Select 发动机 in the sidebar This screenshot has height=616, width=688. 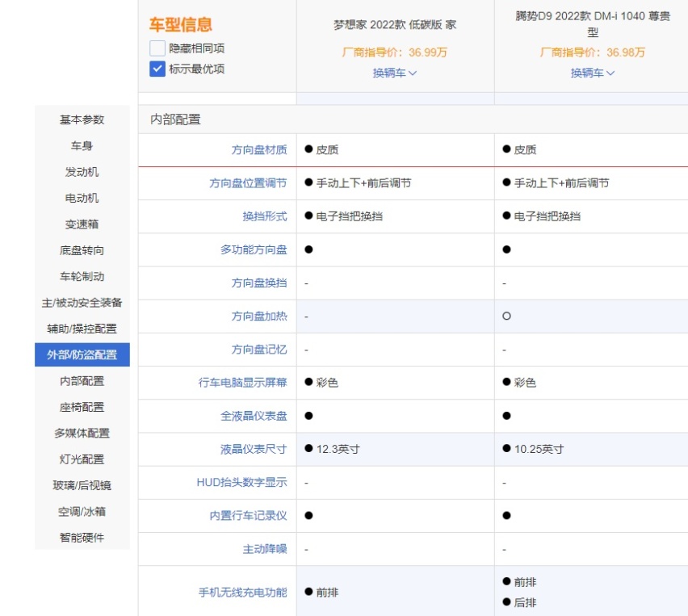(x=82, y=172)
